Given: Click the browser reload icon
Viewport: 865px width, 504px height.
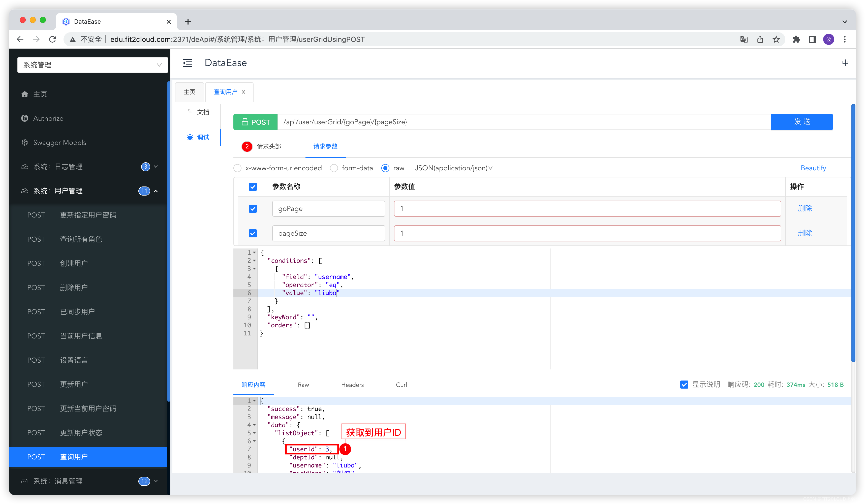Looking at the screenshot, I should tap(52, 40).
